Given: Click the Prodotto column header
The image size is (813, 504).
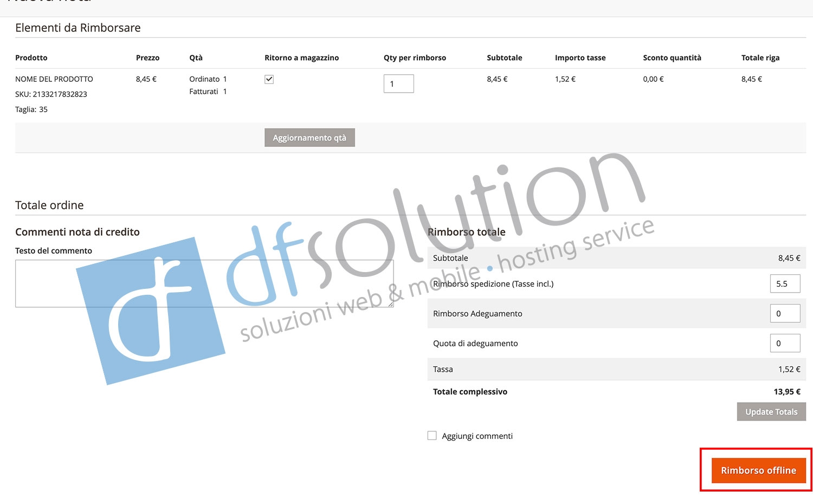Looking at the screenshot, I should click(31, 58).
